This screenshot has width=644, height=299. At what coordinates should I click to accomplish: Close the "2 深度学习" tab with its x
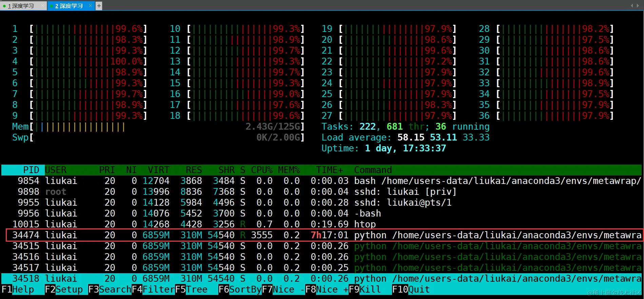coord(90,6)
